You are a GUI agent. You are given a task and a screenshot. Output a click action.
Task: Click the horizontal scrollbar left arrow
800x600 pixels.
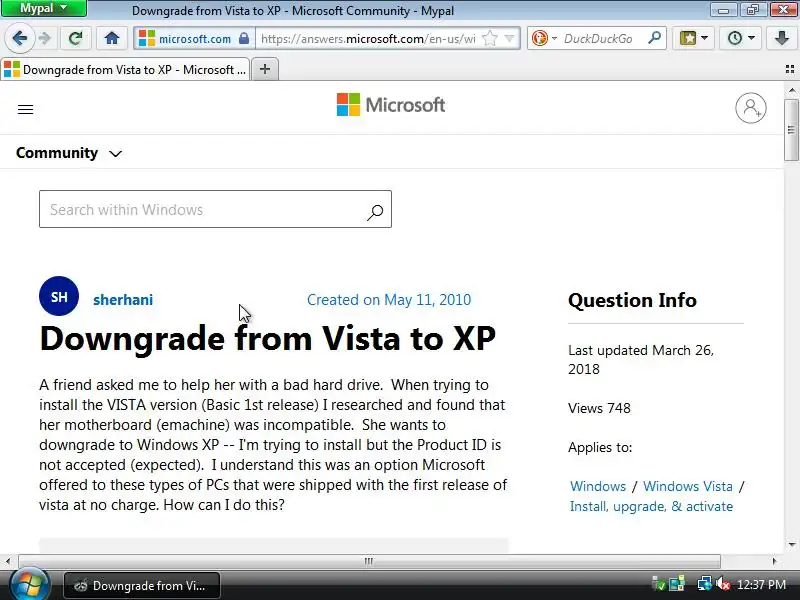8,561
